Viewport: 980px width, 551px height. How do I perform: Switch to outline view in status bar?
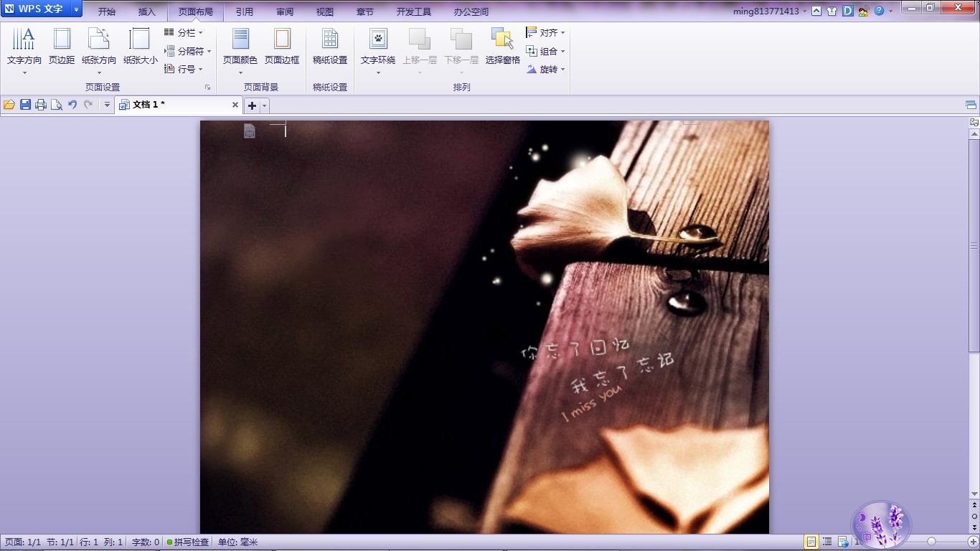tap(827, 542)
